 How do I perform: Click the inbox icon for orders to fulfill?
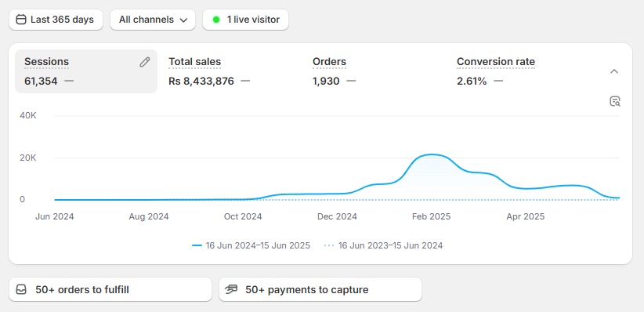point(21,290)
